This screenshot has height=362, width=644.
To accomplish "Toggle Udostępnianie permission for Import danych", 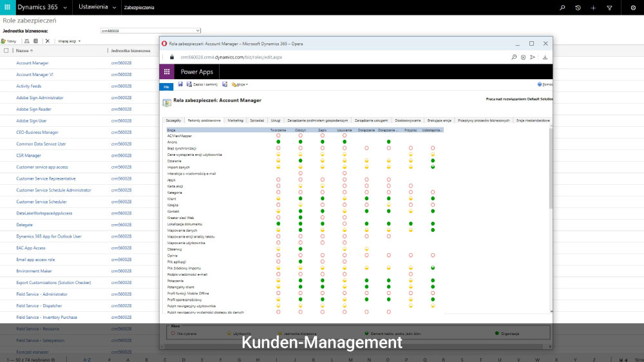I will click(433, 167).
